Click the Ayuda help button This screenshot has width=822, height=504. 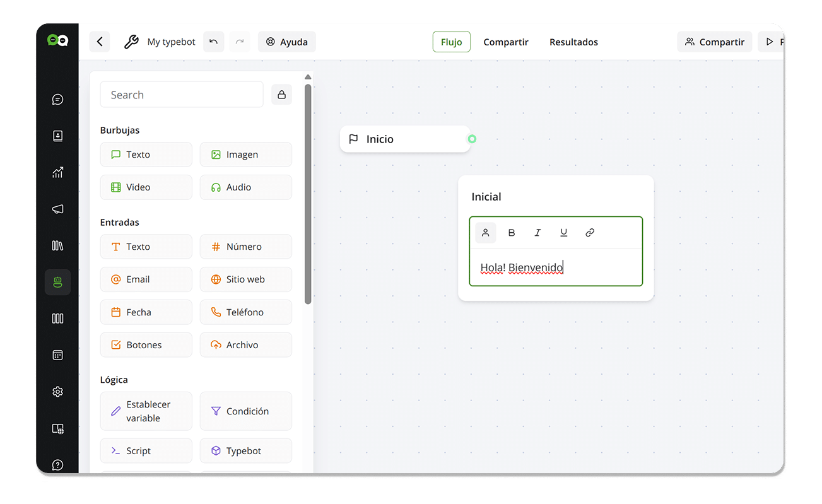[287, 42]
